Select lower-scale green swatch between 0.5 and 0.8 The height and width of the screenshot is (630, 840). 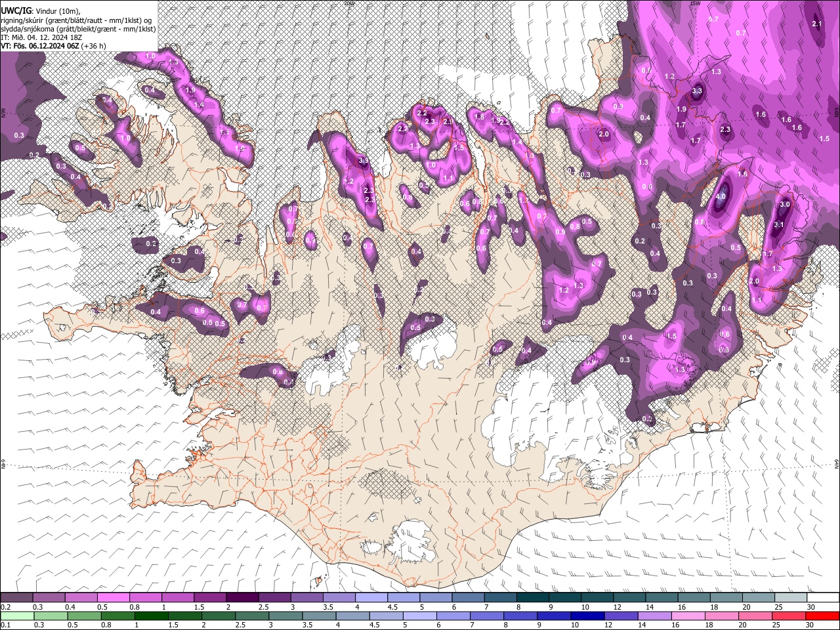click(84, 616)
